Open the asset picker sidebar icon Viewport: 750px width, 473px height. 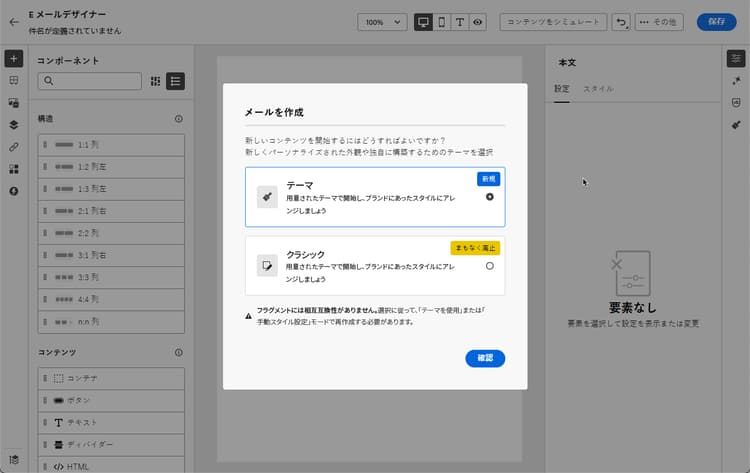pos(14,103)
